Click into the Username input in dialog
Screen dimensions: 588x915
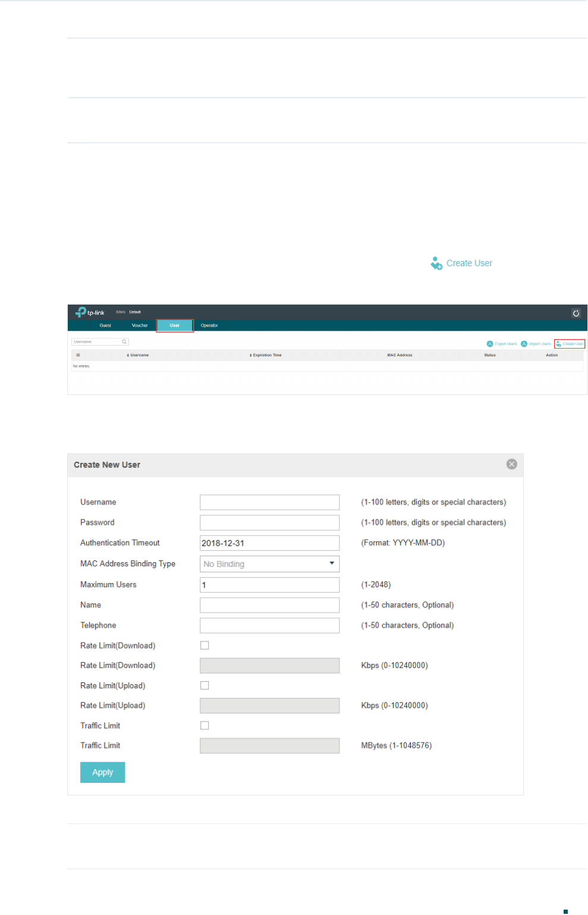[x=269, y=502]
